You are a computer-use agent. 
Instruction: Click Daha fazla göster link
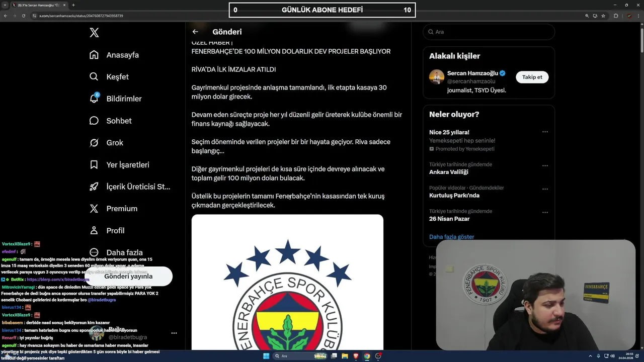coord(452,237)
